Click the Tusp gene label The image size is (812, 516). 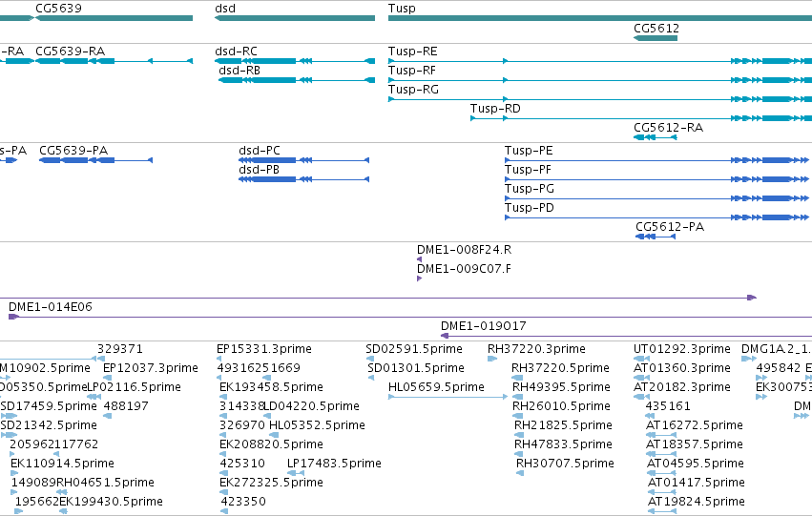pos(402,9)
